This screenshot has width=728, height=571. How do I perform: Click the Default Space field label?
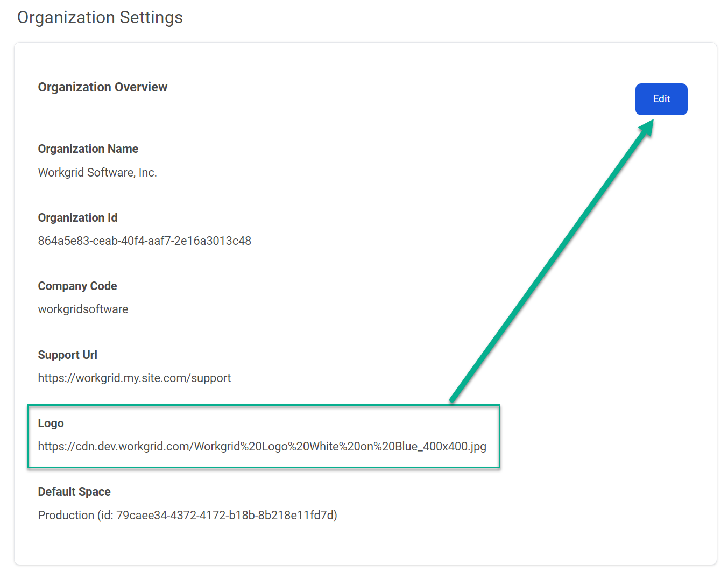74,491
